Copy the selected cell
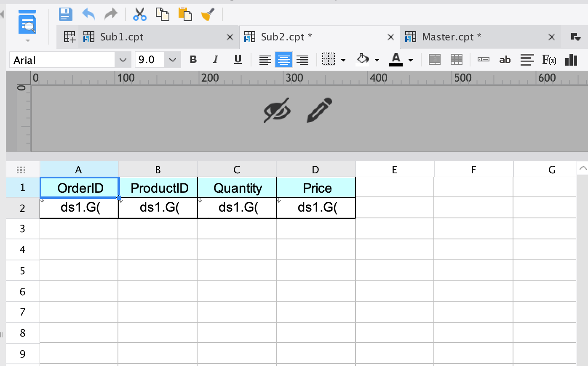The image size is (588, 366). 162,14
